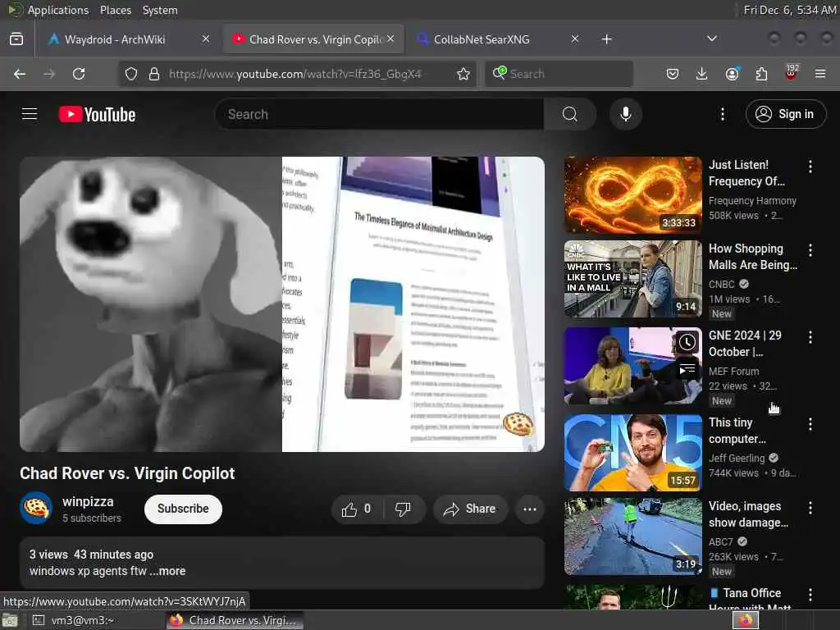Open the GNE 2024 | 29 October title

pyautogui.click(x=745, y=344)
